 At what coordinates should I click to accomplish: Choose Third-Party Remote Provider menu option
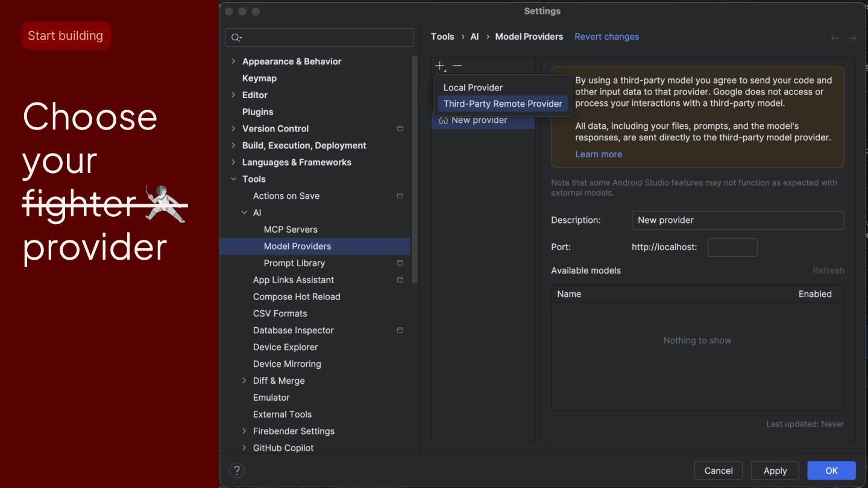pos(503,104)
